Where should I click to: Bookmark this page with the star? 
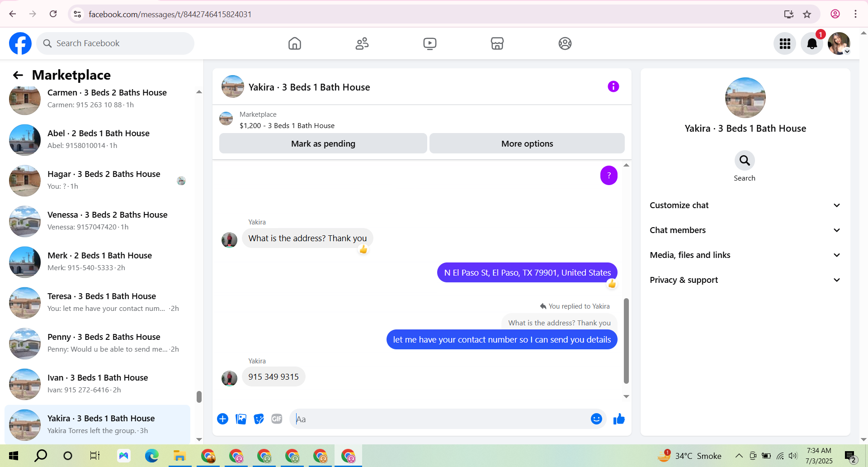point(807,14)
